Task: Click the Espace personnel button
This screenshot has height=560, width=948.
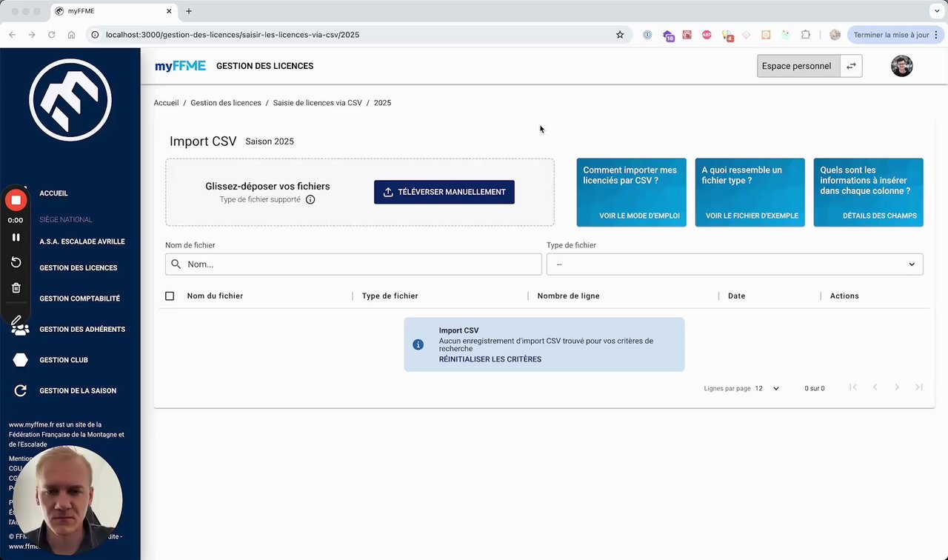Action: [x=799, y=66]
